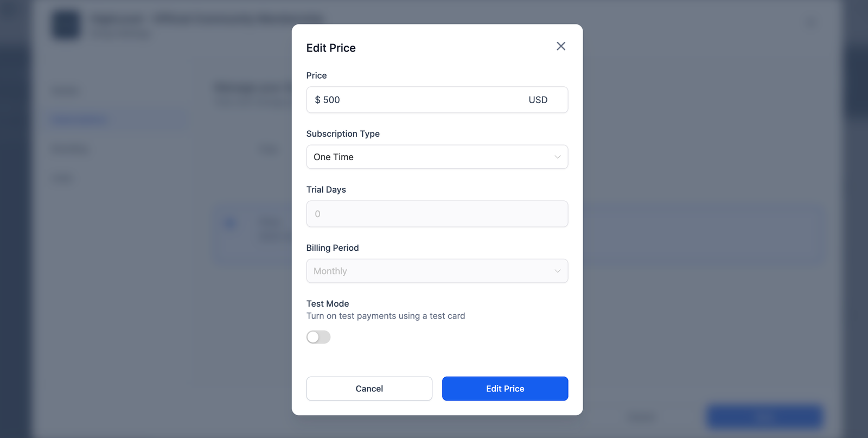The width and height of the screenshot is (868, 438).
Task: Click the Billing Period label
Action: point(333,247)
